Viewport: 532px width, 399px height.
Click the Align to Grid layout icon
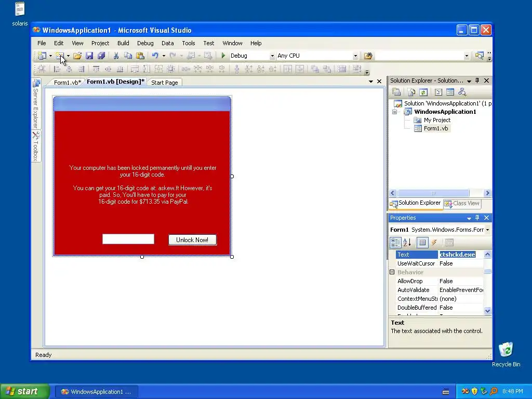point(42,69)
